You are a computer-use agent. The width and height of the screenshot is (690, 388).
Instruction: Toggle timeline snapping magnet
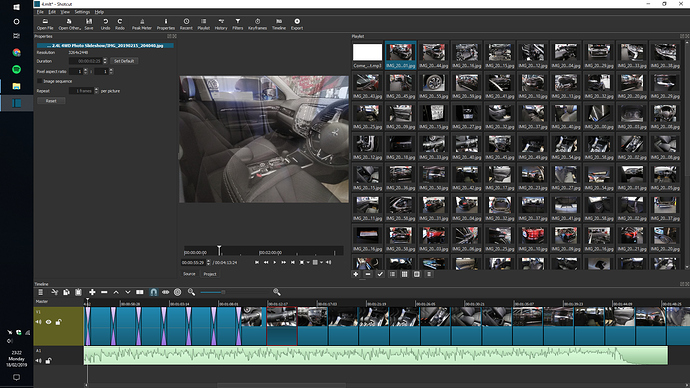coord(154,292)
